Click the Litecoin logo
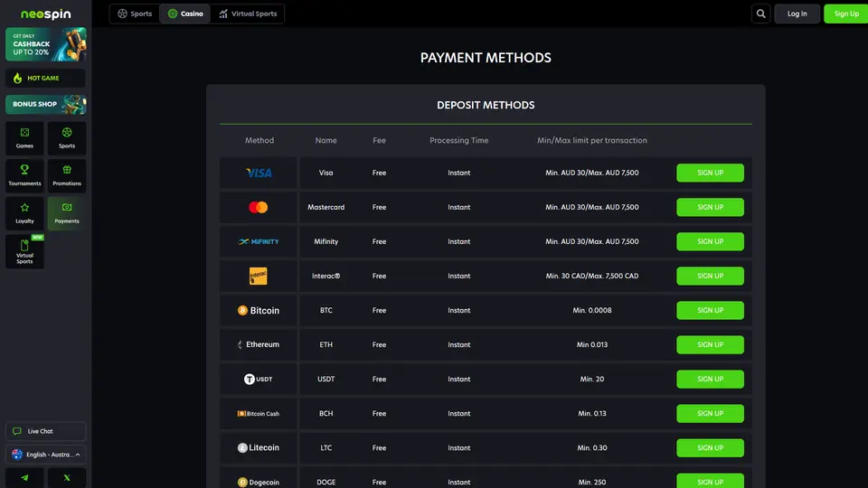868x488 pixels. 259,447
